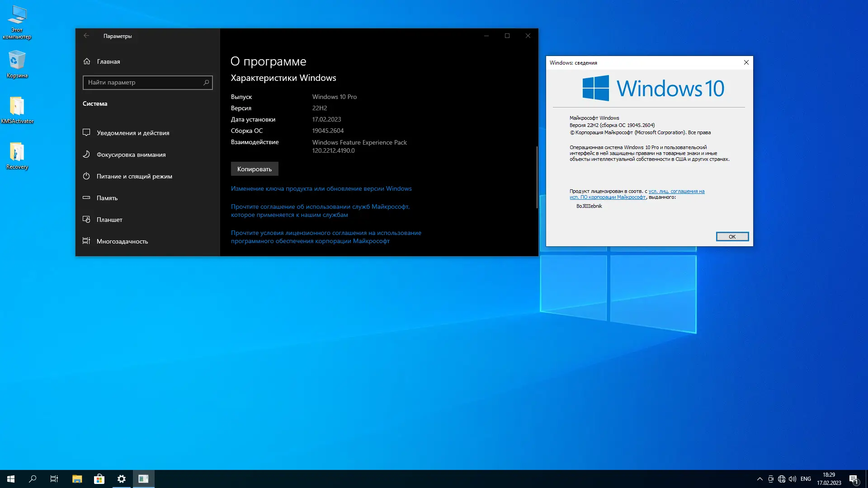The image size is (868, 488).
Task: Click the settings page vertical scrollbar
Action: coord(537,176)
